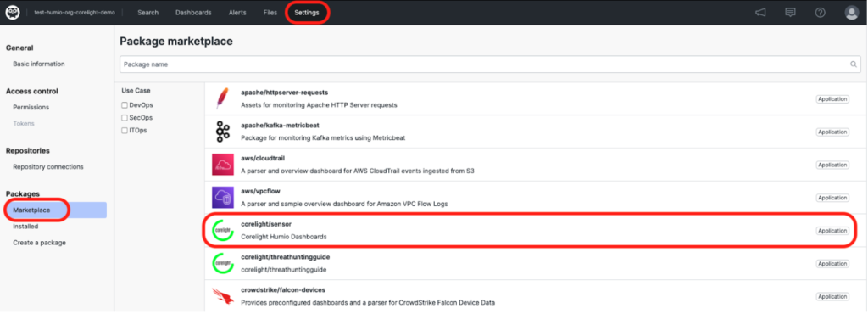Open the aws/vpcflow package

261,191
